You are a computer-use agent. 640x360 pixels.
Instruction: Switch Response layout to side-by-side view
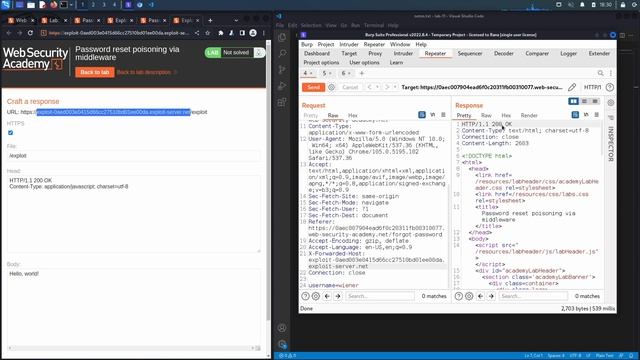point(573,101)
